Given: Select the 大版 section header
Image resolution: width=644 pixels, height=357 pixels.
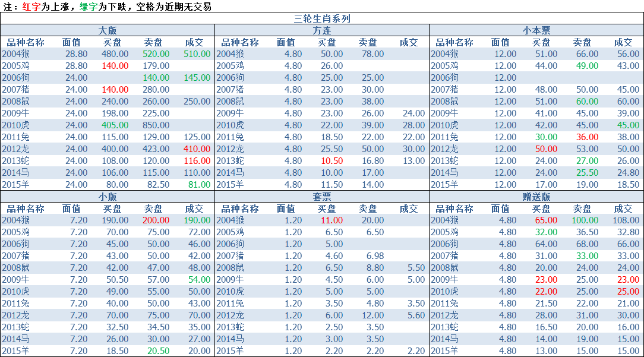Looking at the screenshot, I should click(x=108, y=30).
